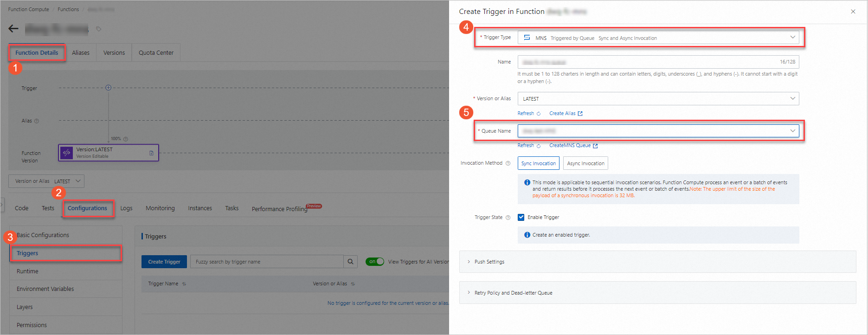Click external link icon beside Create Alias
The width and height of the screenshot is (868, 335).
580,114
